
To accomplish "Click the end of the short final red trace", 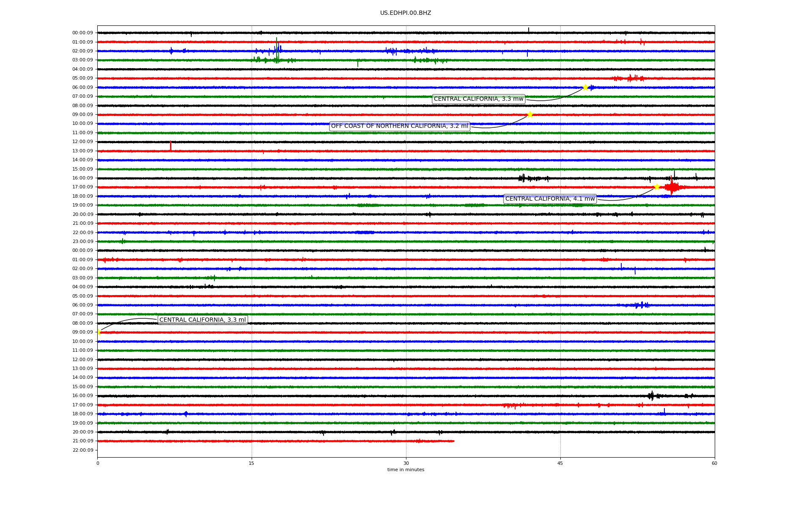I will point(453,441).
